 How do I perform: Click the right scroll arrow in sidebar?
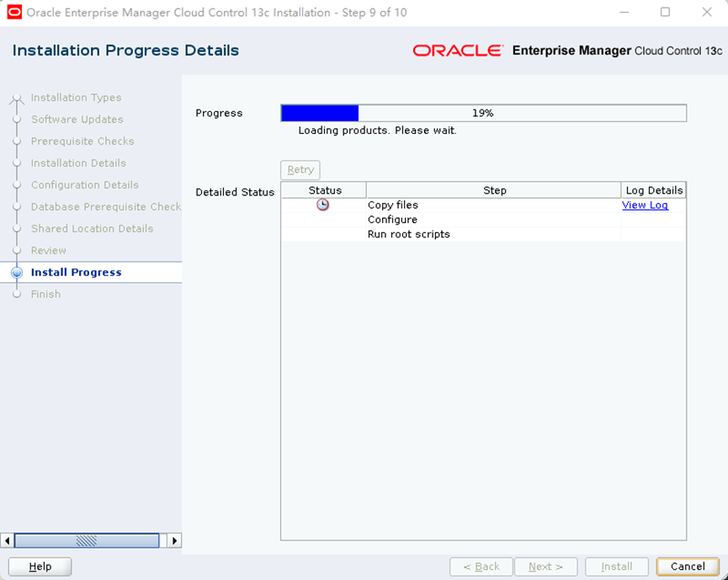174,540
